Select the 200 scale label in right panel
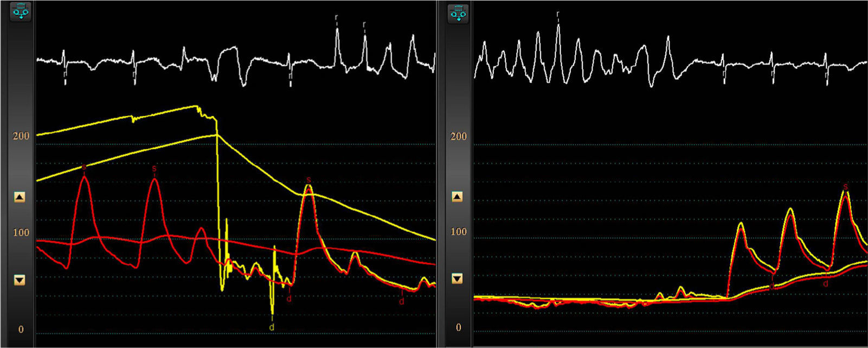Screen dimensions: 868x348 (x=459, y=136)
